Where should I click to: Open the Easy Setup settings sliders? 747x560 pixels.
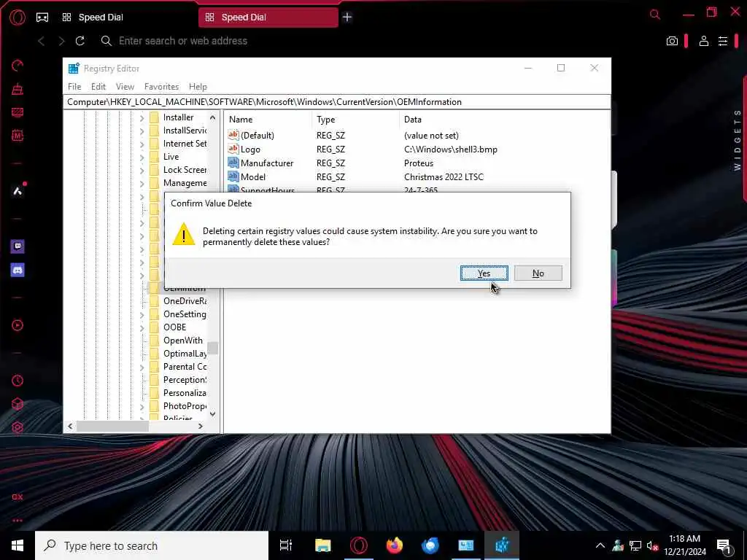tap(723, 41)
